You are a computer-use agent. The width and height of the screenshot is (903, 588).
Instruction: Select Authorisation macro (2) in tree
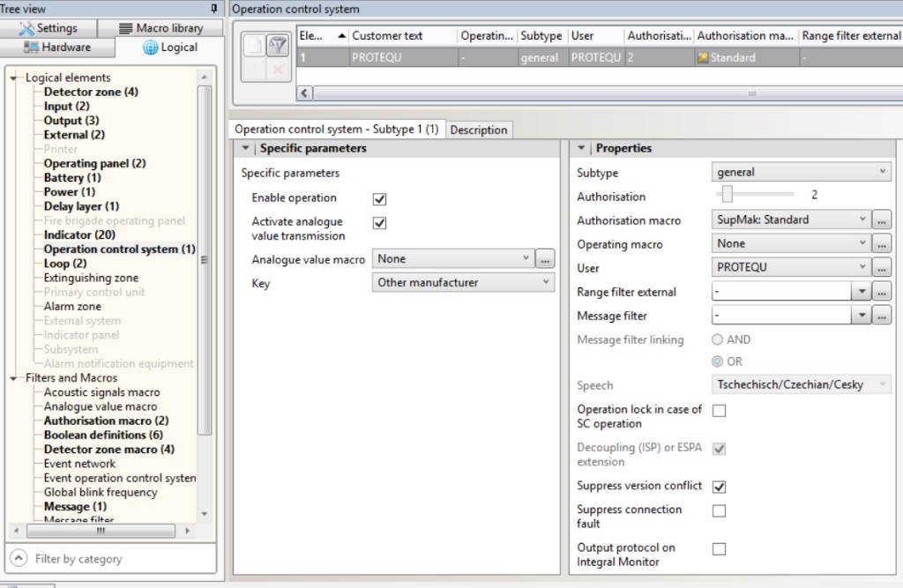[106, 421]
